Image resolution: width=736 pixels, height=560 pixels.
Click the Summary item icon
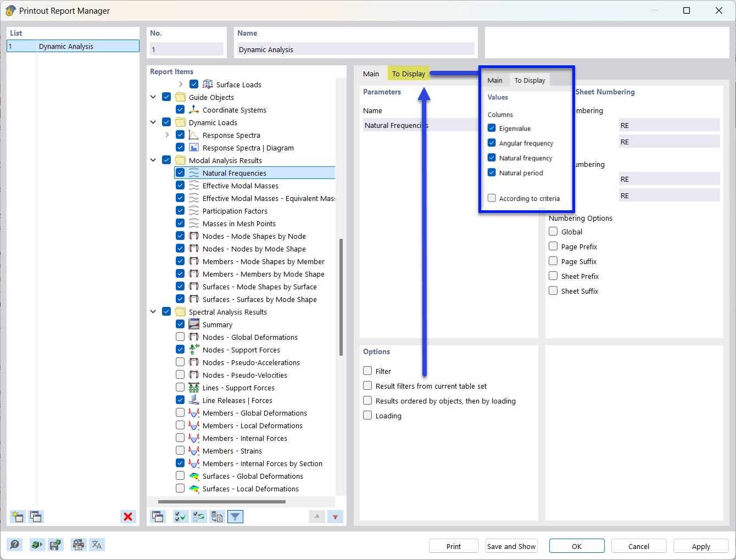[x=194, y=324]
